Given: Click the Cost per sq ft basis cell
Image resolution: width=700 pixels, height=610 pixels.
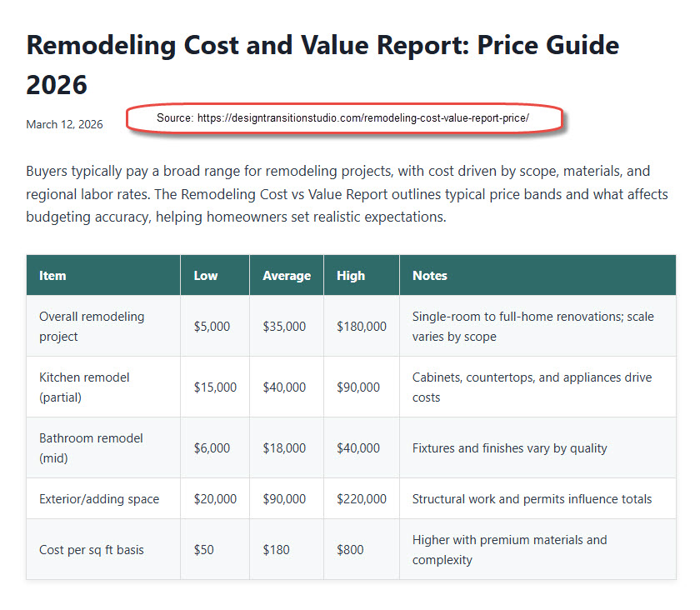Looking at the screenshot, I should tap(92, 550).
